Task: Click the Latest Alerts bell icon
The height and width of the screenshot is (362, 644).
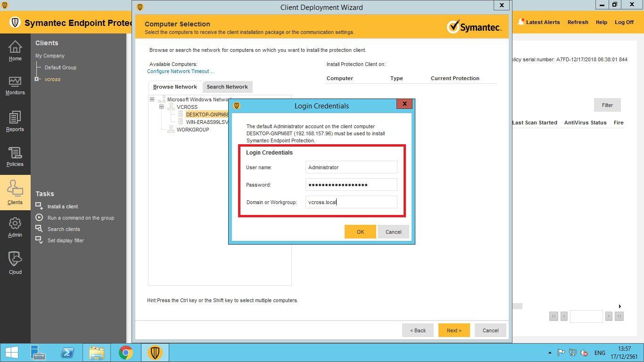Action: pos(521,22)
